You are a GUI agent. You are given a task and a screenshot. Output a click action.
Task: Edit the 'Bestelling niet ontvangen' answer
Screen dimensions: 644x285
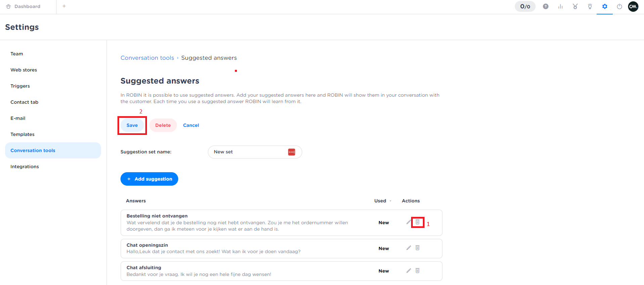(409, 222)
